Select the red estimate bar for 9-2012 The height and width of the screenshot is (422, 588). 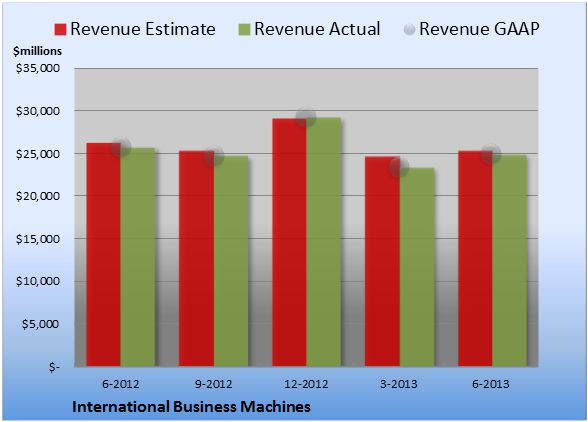(x=196, y=258)
